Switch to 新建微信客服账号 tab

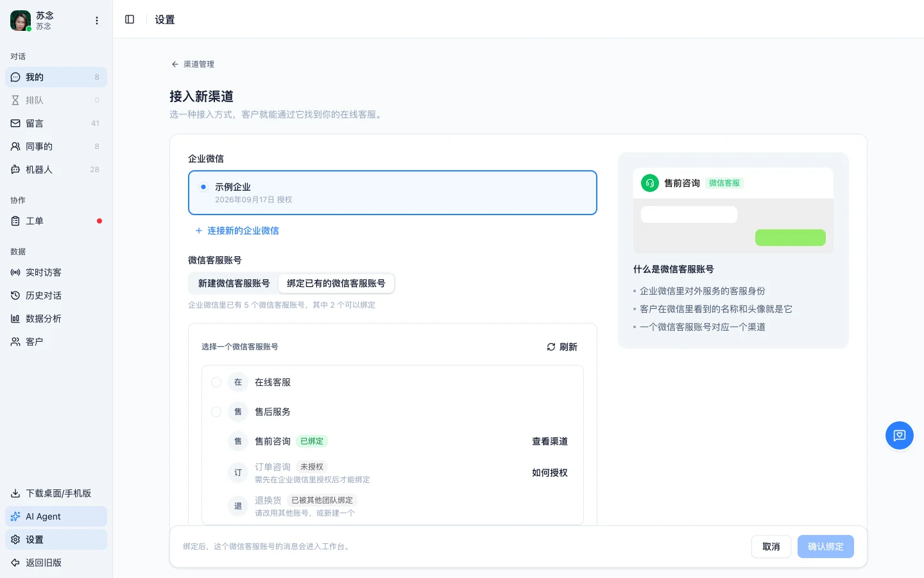pyautogui.click(x=234, y=283)
